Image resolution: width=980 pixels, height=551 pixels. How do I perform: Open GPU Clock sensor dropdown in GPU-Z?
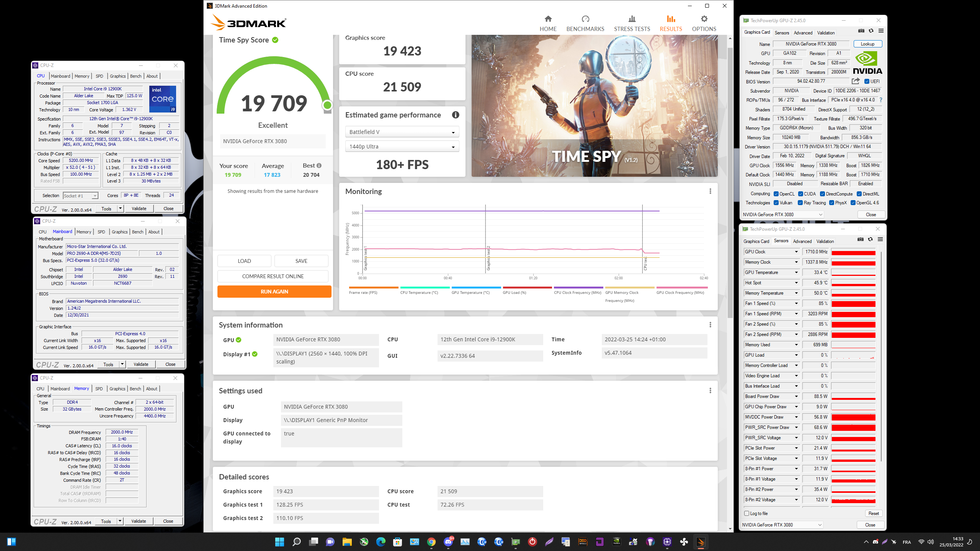point(796,252)
